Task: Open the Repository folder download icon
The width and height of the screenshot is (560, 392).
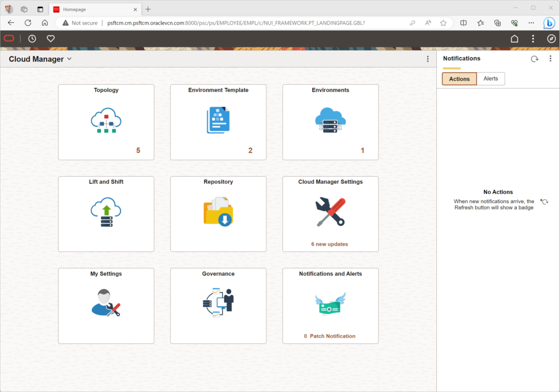Action: 218,212
